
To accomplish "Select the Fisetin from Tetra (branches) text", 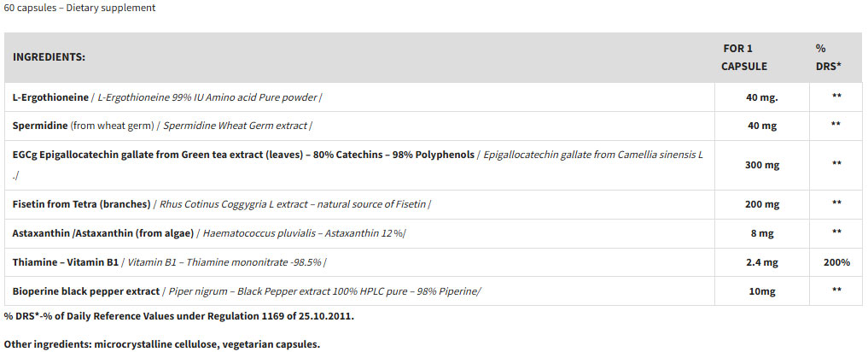I will click(81, 204).
